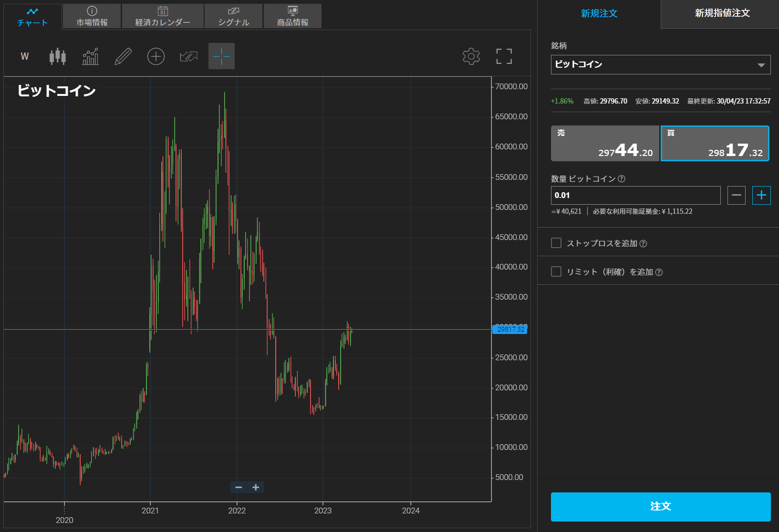Image resolution: width=779 pixels, height=532 pixels.
Task: Enable the ストップロスを追加 checkbox
Action: tap(556, 243)
